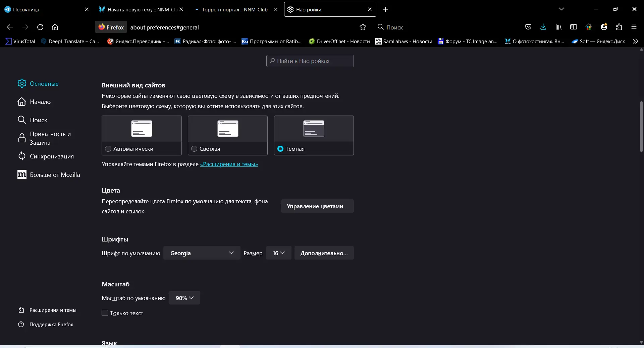Open Яндекс.Переводчик bookmark
644x348 pixels.
pyautogui.click(x=138, y=41)
